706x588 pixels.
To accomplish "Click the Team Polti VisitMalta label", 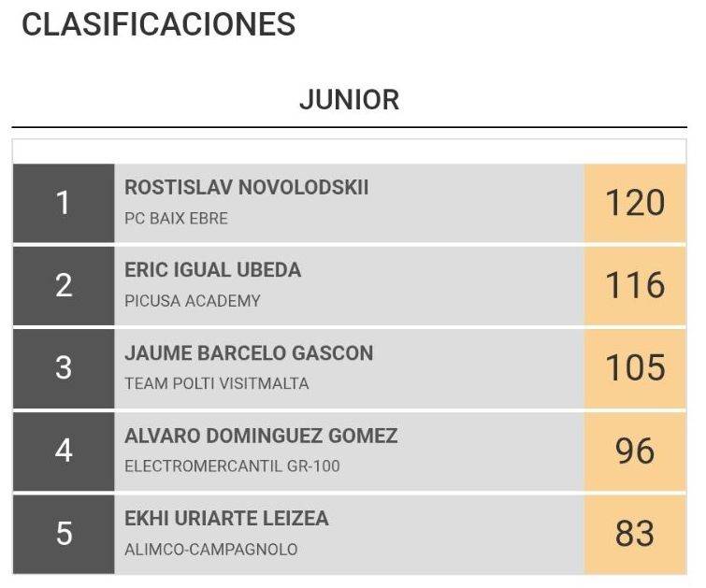I will click(x=217, y=383).
